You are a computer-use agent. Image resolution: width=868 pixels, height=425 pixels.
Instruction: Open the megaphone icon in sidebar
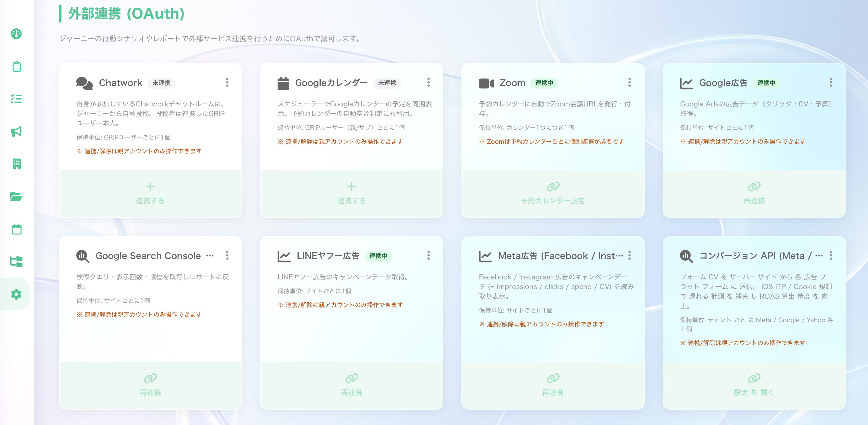coord(16,131)
